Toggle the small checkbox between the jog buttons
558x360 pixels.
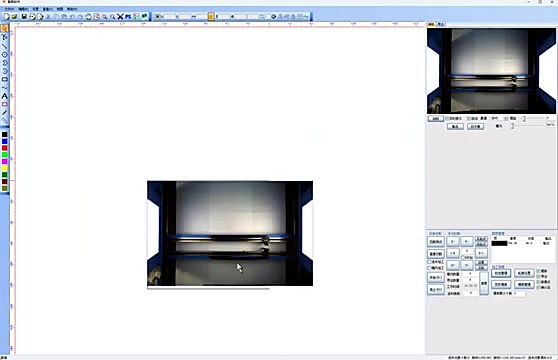(x=463, y=257)
